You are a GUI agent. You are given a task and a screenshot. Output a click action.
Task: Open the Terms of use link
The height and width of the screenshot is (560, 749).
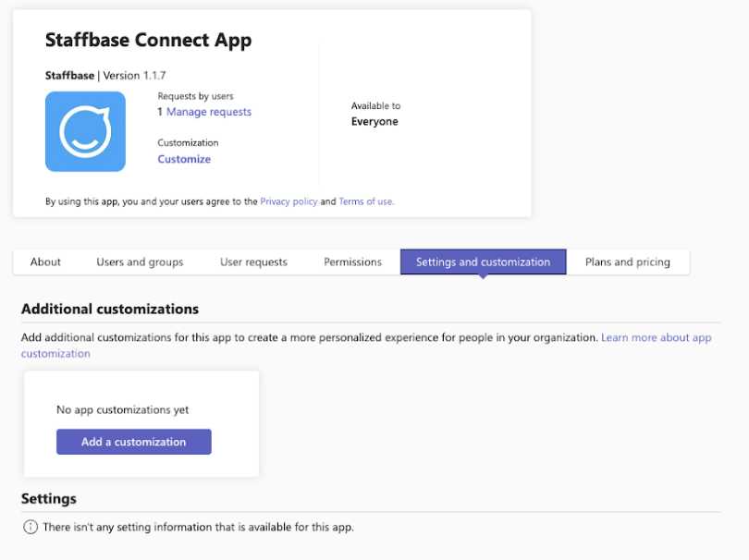pyautogui.click(x=366, y=201)
